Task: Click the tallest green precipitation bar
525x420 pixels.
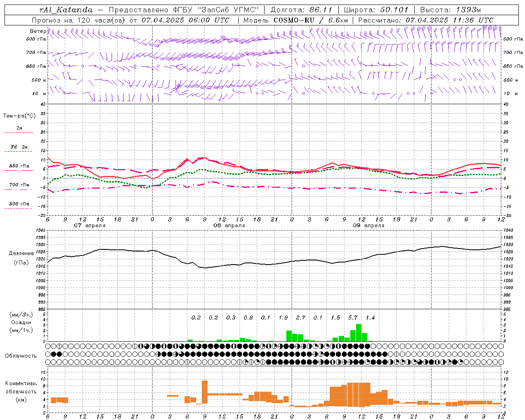Action: tap(358, 333)
